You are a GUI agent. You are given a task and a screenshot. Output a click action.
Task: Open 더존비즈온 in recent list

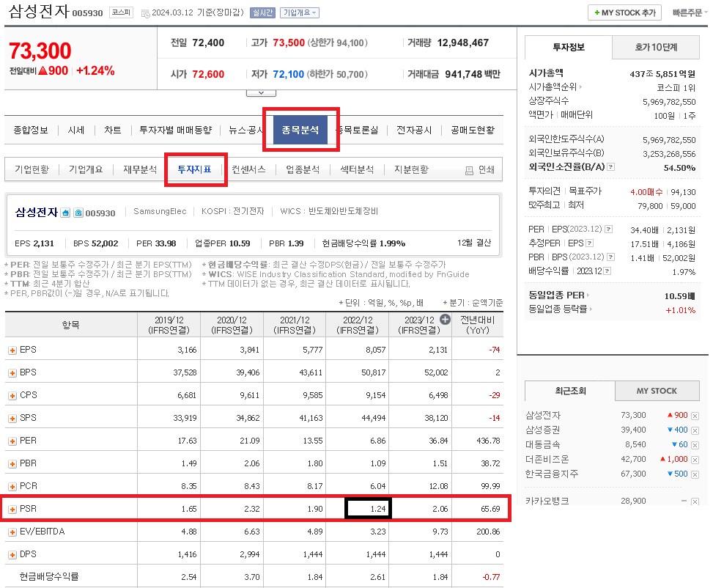[547, 460]
